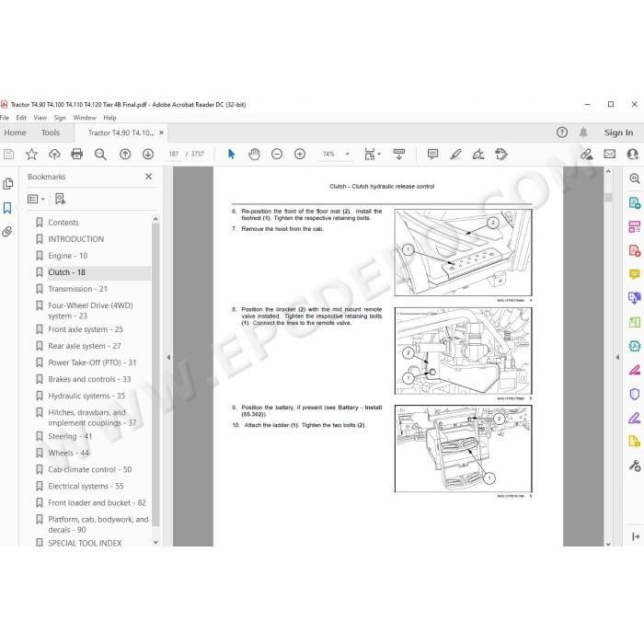Share a link to file

(x=587, y=154)
